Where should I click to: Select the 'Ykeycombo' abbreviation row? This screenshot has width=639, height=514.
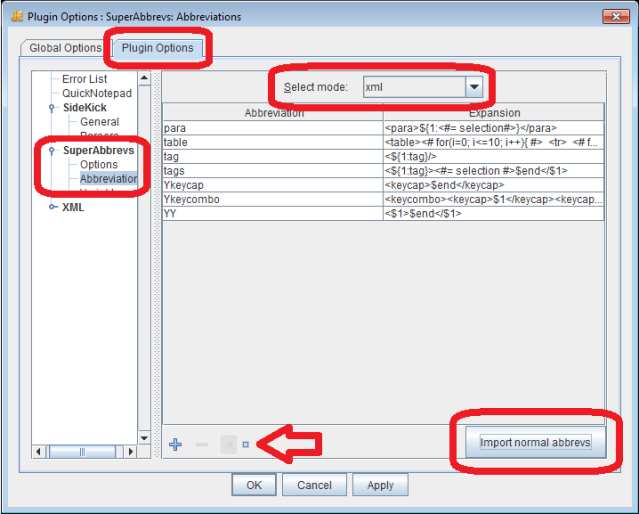tap(273, 199)
